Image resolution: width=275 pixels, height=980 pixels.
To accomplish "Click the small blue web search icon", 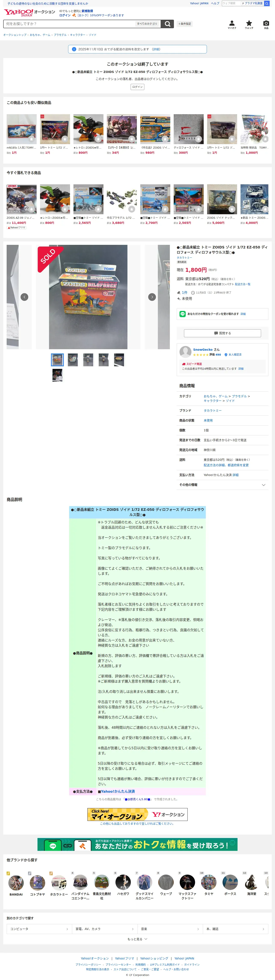I will 267,3.
